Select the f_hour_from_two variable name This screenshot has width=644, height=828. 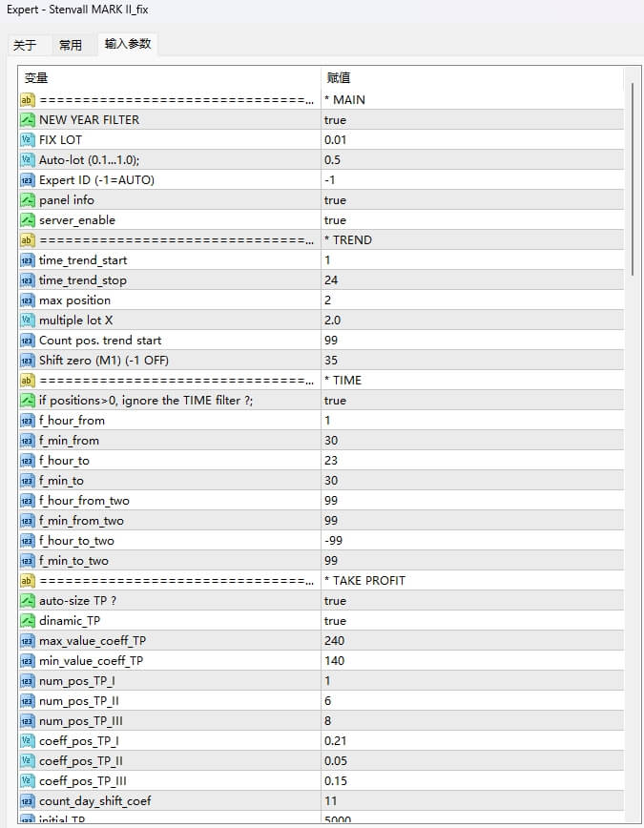(84, 501)
